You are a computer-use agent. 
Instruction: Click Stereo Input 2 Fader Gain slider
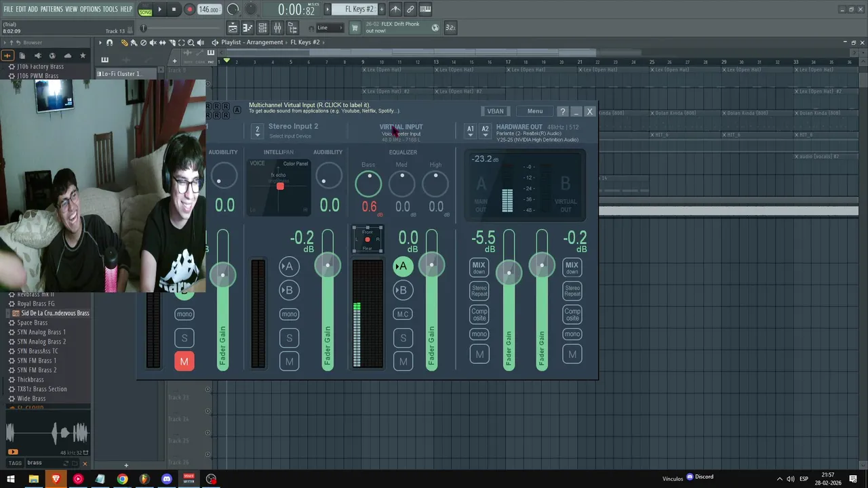(328, 300)
